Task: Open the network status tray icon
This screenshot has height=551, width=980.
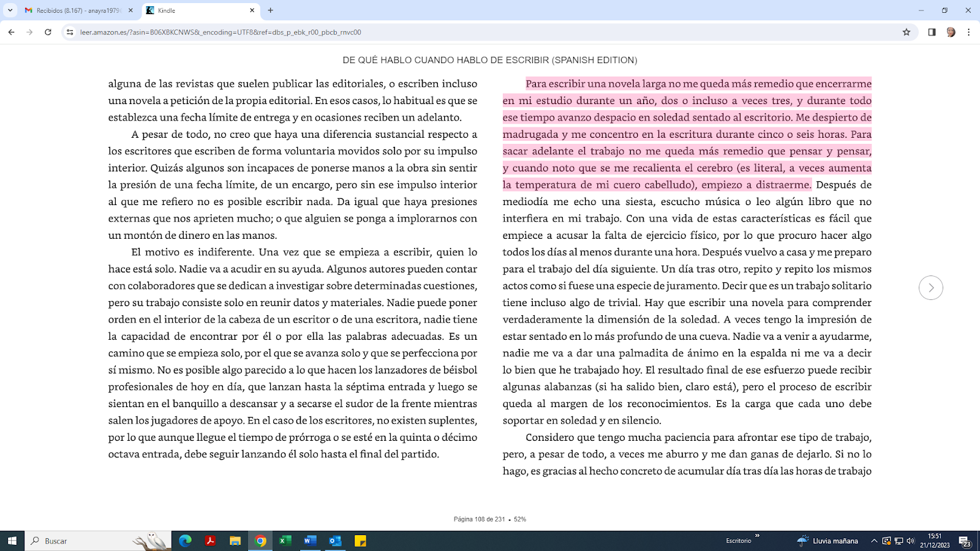Action: click(899, 541)
